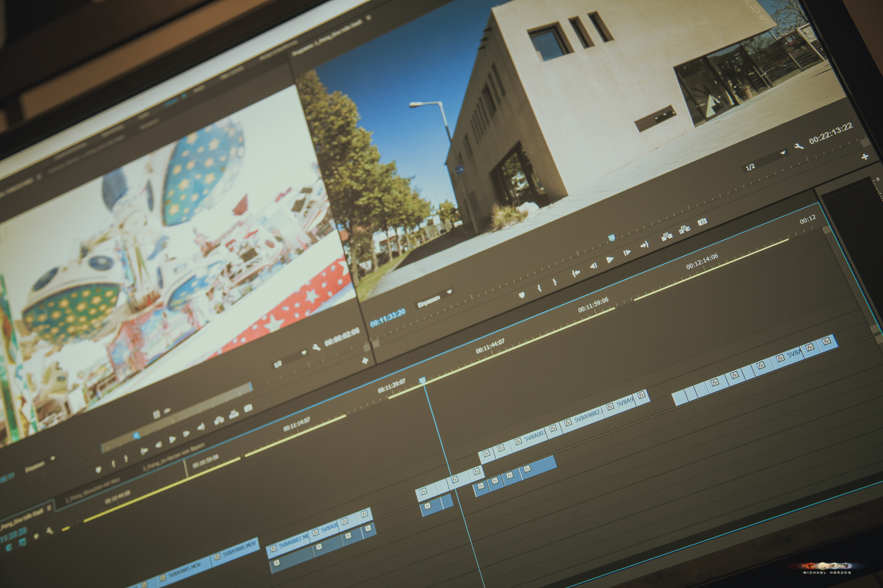883x588 pixels.
Task: Click Program duration text 00:22:13:22
Action: [831, 134]
